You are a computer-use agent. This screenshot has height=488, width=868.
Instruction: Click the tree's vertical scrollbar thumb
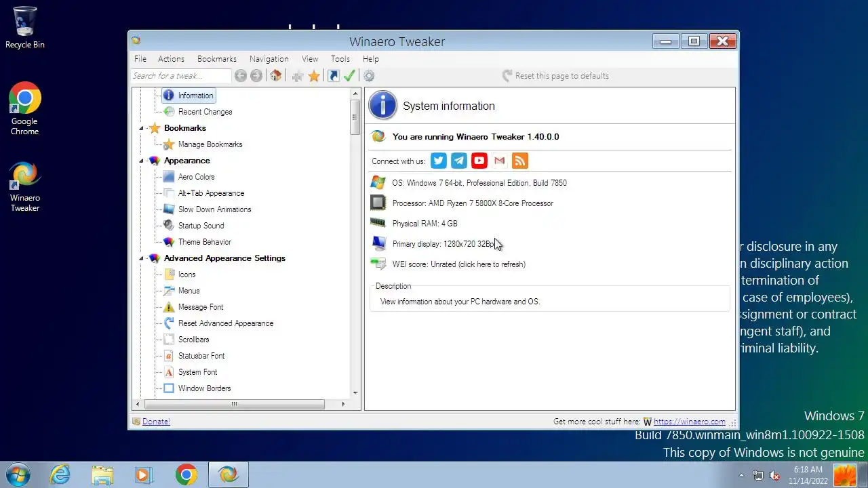click(x=355, y=117)
